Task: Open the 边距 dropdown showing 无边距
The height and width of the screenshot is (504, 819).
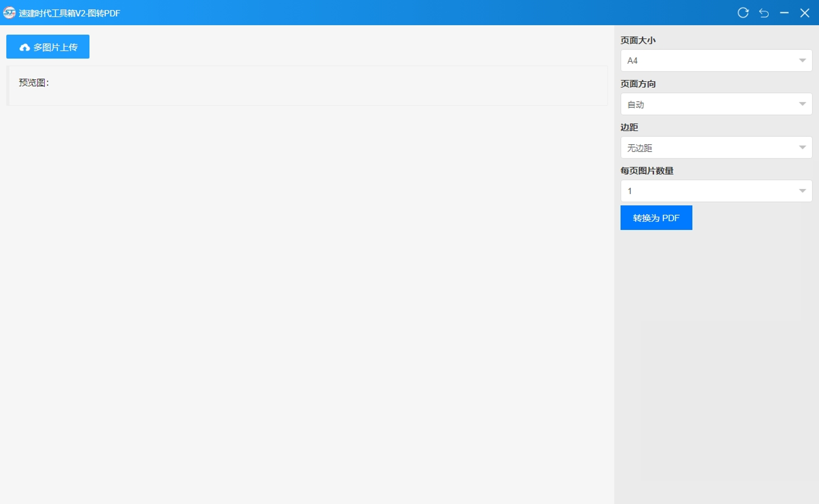Action: [x=709, y=147]
